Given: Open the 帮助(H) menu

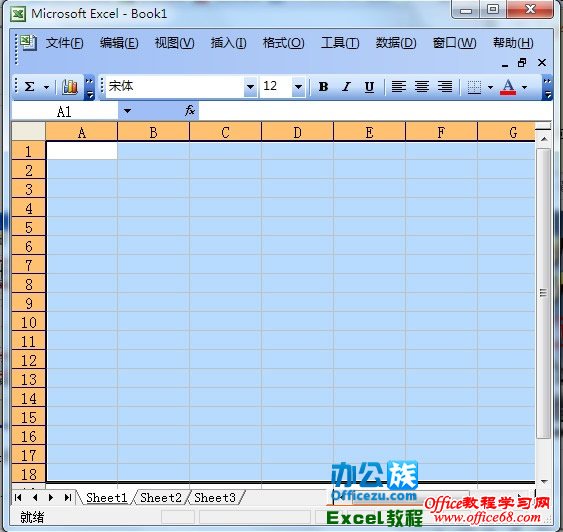Looking at the screenshot, I should tap(513, 43).
